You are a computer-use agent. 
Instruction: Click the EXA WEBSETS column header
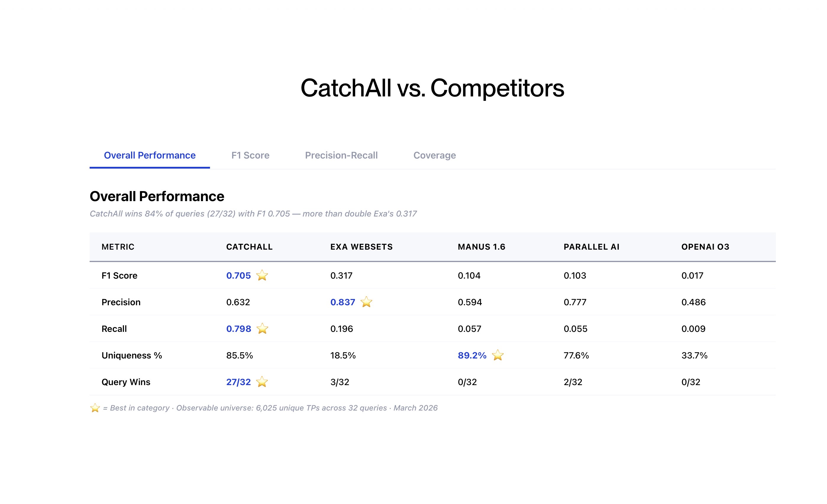pos(361,247)
